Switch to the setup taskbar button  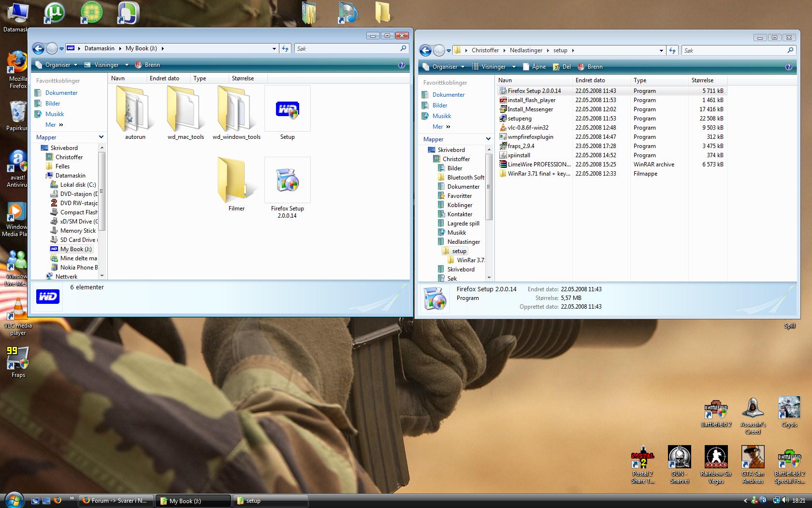271,501
